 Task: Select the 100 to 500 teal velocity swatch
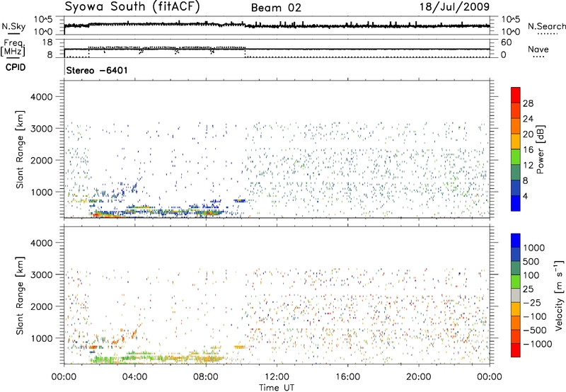point(516,268)
